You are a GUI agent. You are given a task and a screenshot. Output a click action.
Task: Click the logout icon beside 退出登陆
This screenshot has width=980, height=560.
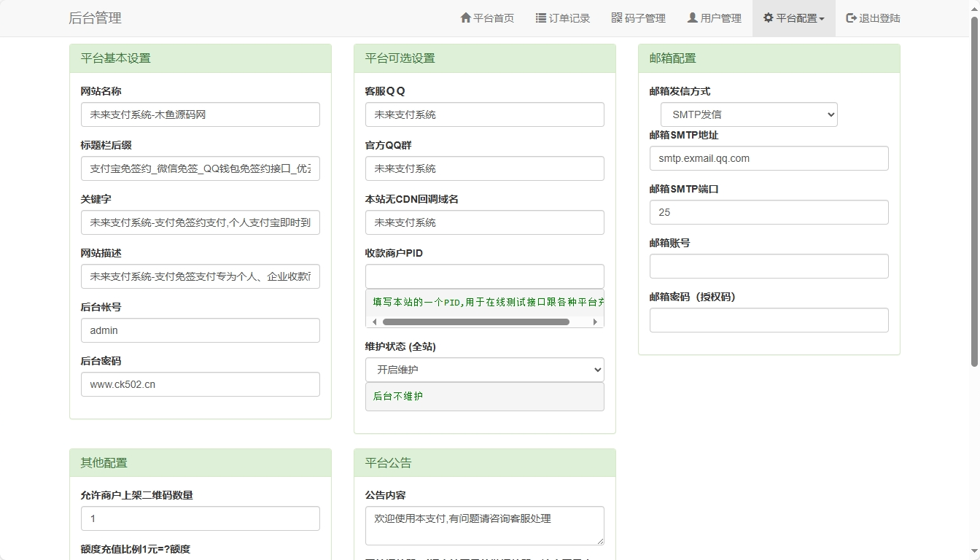pyautogui.click(x=851, y=17)
